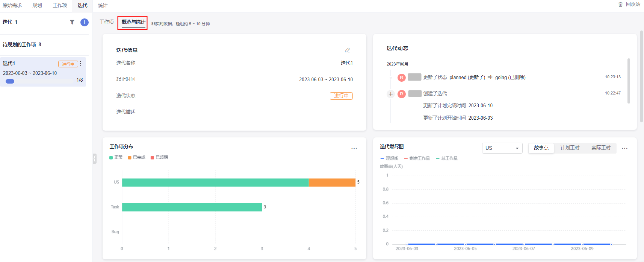Open the 工作项 sub-tab
The image size is (644, 262).
(106, 22)
